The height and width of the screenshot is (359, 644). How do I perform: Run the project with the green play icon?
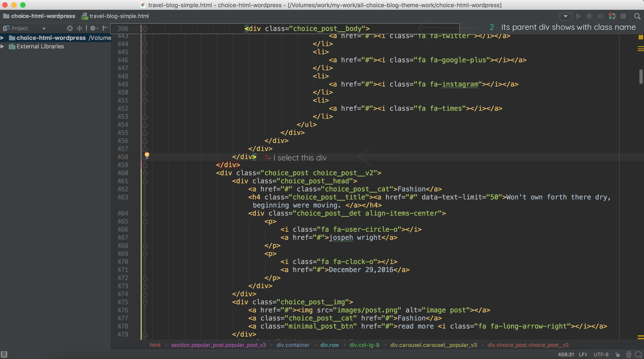(578, 16)
